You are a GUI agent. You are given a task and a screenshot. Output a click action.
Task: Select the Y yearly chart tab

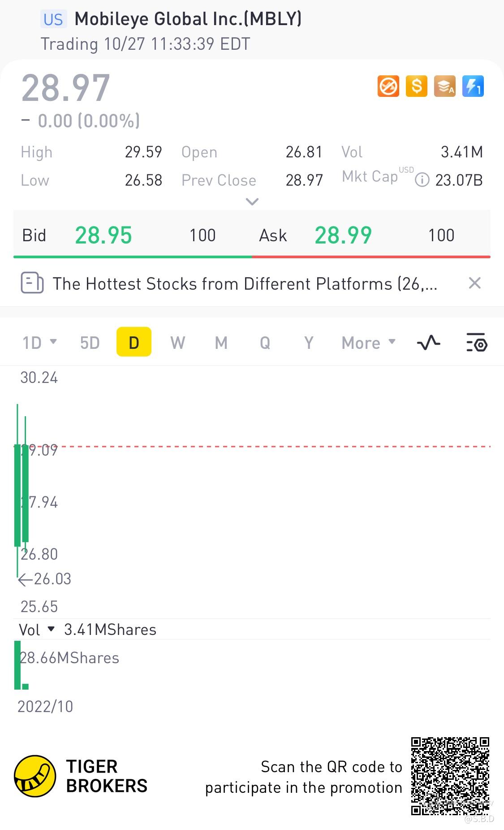tap(308, 343)
